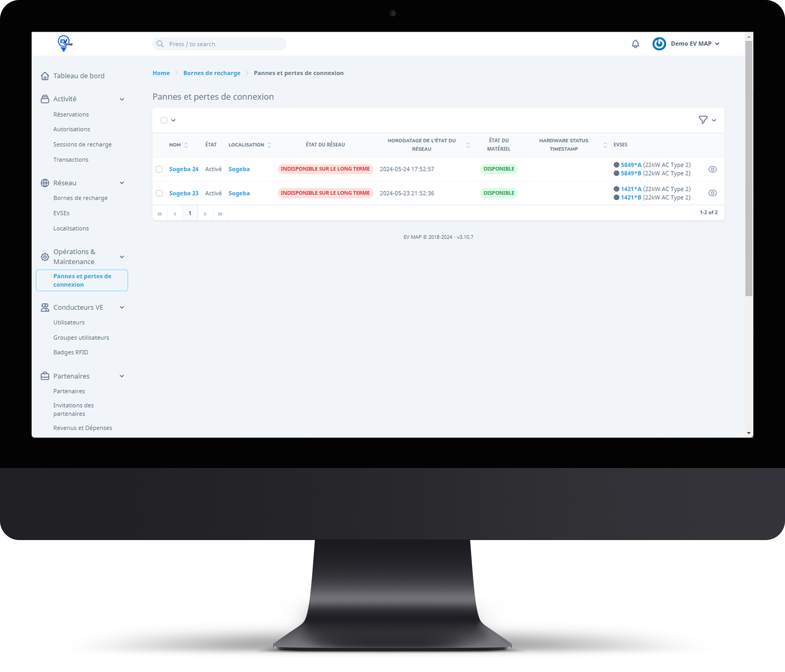Open the Bornes de recharge menu item

[x=81, y=198]
